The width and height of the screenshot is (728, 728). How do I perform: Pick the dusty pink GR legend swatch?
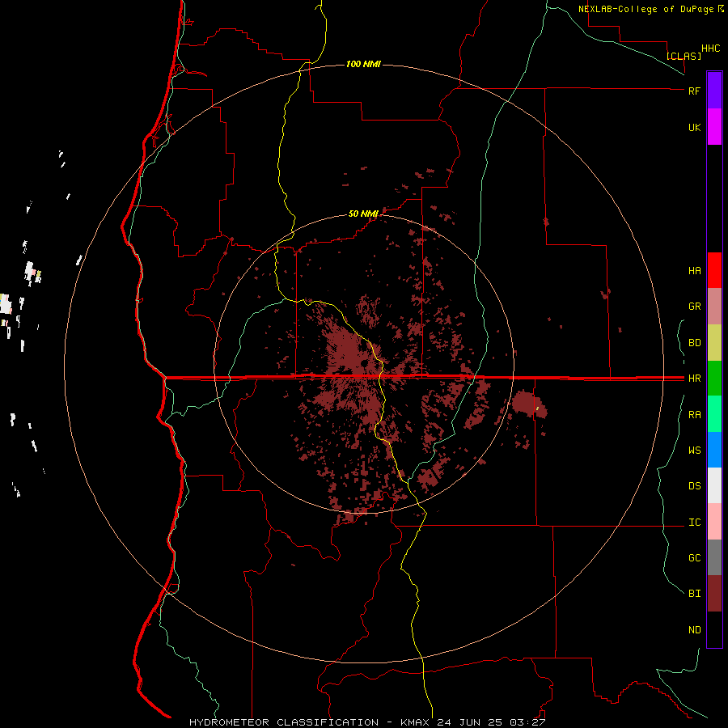click(714, 306)
